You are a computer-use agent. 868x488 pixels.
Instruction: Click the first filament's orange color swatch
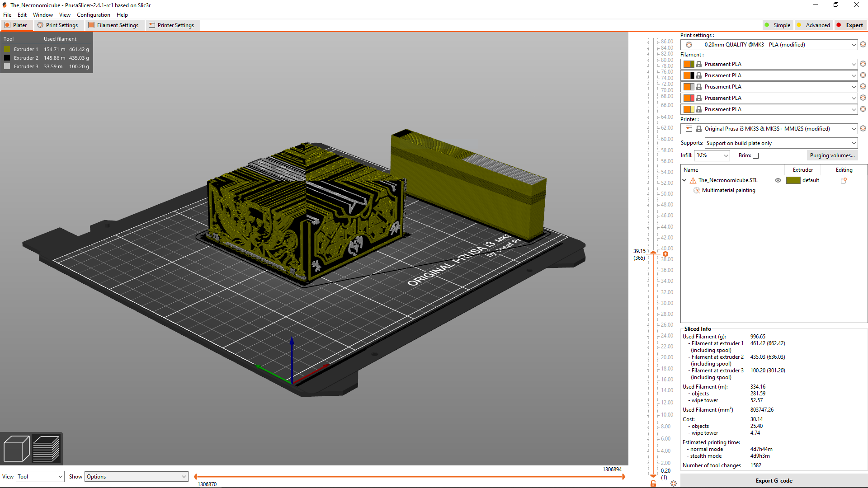click(x=687, y=64)
